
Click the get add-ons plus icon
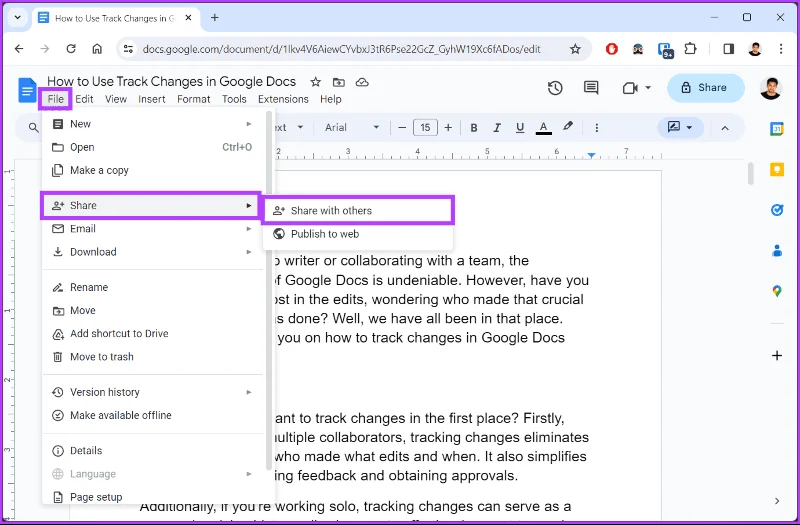[x=777, y=356]
